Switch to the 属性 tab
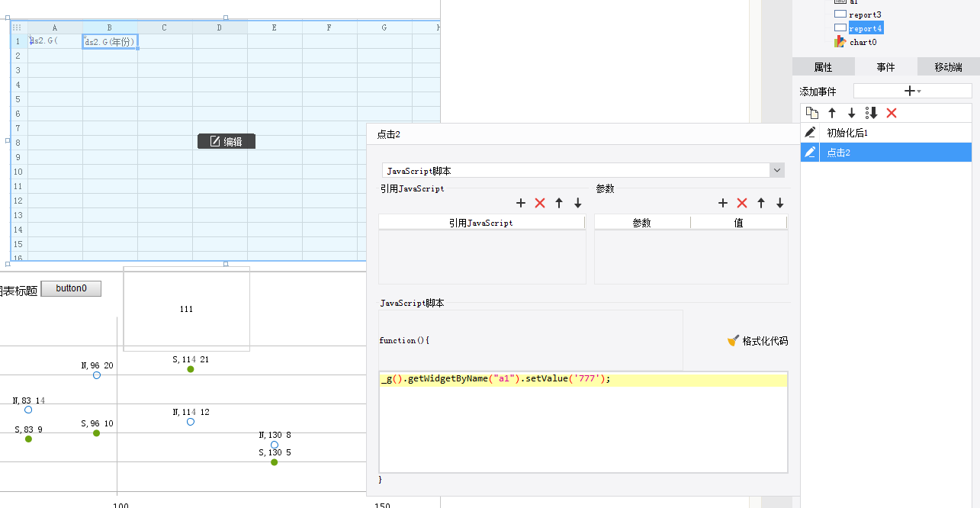The image size is (980, 508). [823, 67]
